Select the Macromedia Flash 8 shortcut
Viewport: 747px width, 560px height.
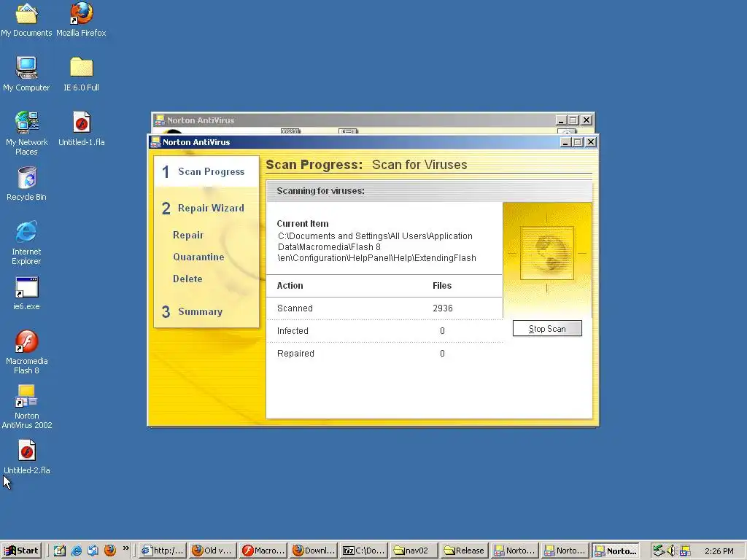[27, 352]
